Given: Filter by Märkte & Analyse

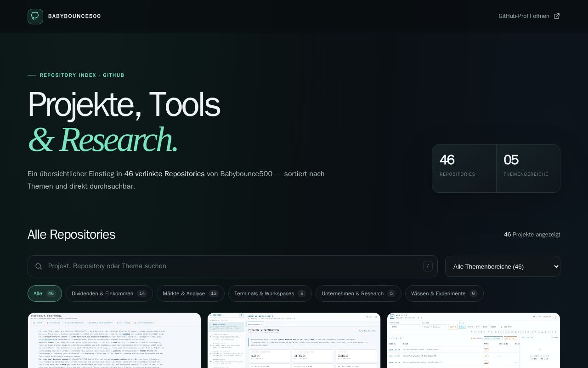Looking at the screenshot, I should 191,293.
